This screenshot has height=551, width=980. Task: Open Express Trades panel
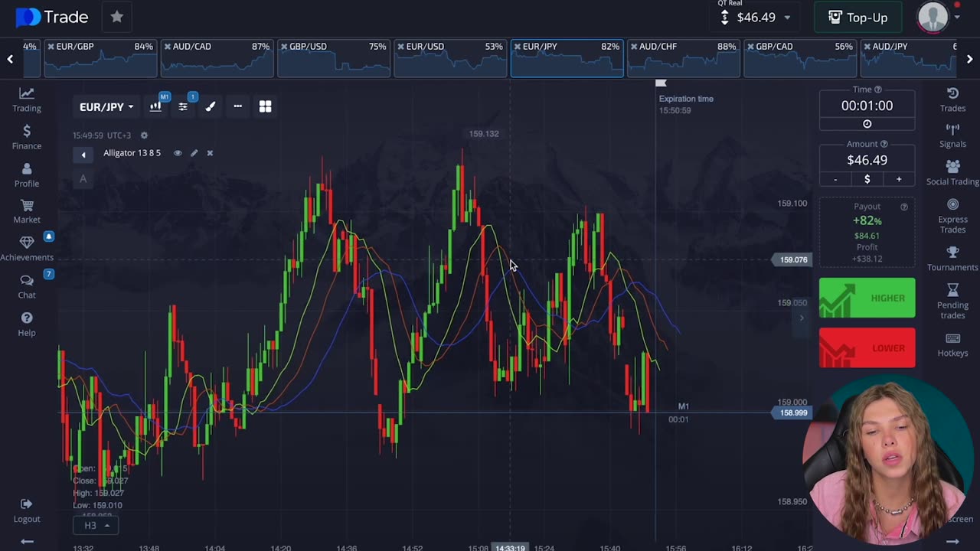(x=952, y=216)
